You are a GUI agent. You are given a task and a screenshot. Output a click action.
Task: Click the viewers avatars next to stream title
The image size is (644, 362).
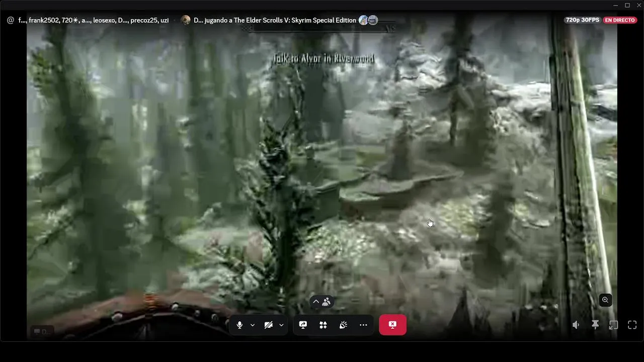click(368, 20)
